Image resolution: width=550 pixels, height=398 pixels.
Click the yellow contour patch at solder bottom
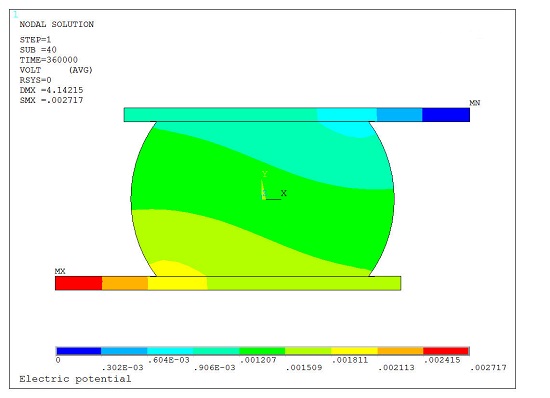point(178,269)
